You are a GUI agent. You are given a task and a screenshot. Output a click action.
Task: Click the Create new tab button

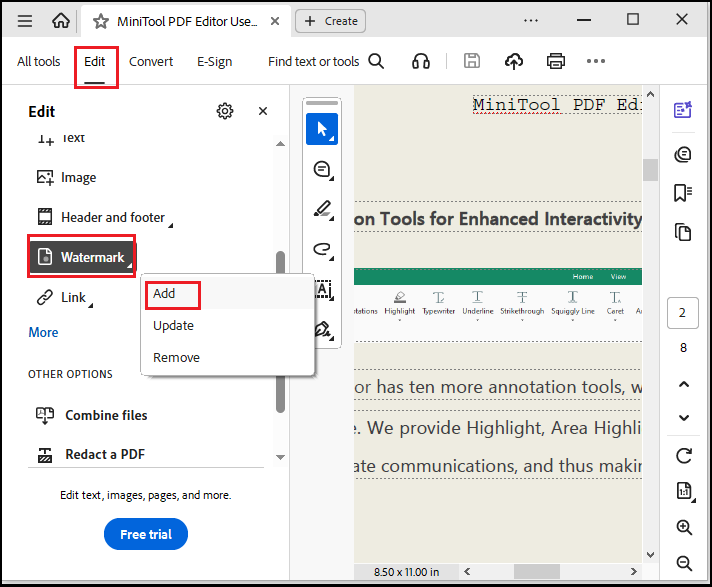[330, 21]
